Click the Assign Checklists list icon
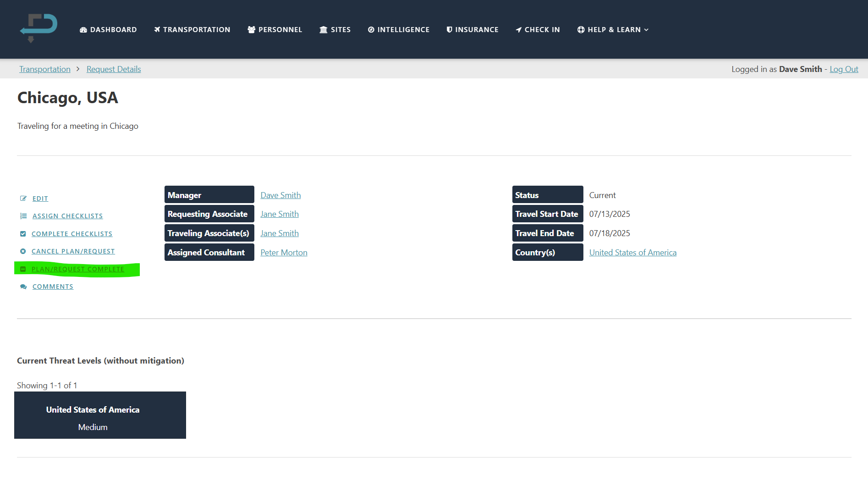868x491 pixels. click(x=23, y=216)
